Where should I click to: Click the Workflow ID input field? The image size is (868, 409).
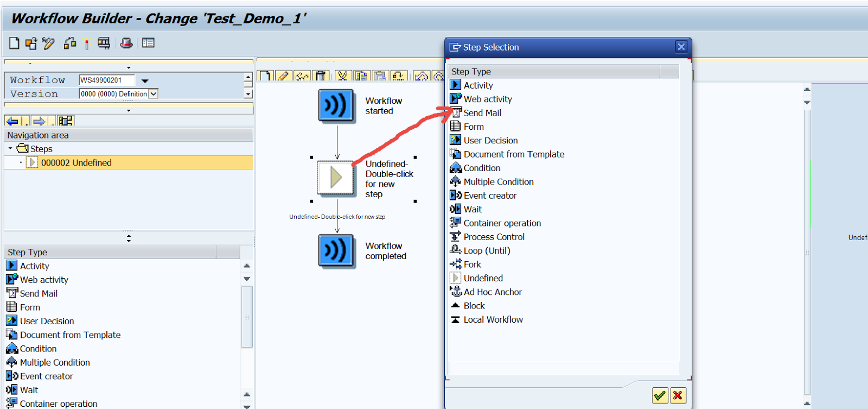[x=107, y=80]
